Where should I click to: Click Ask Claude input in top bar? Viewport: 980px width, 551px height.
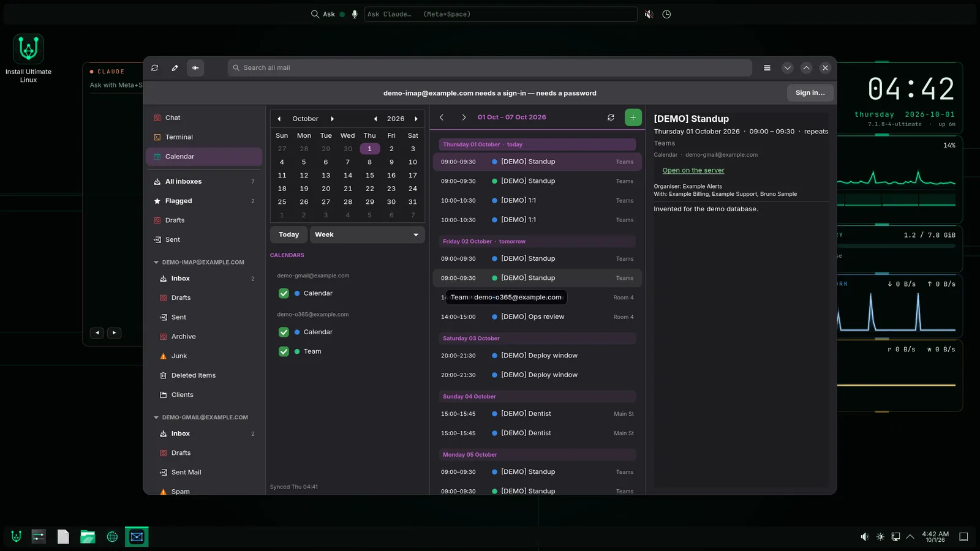coord(500,14)
